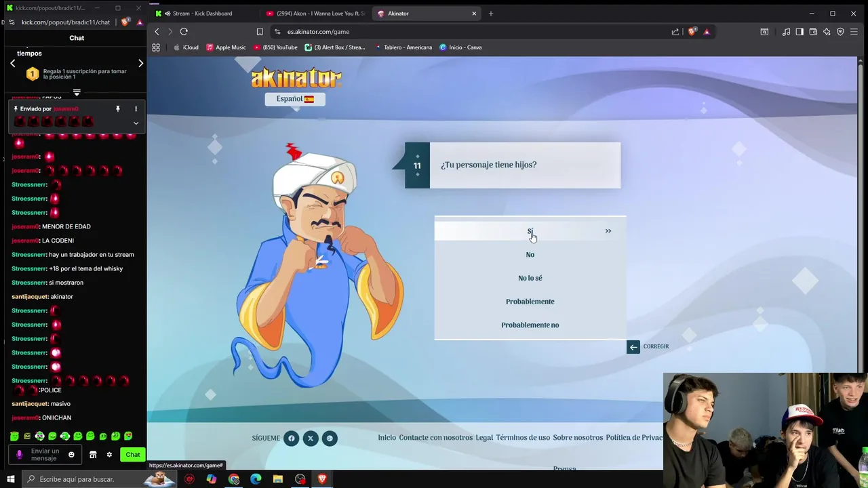Screen dimensions: 868x488
Task: Toggle the browser sidebar panel icon
Action: (x=800, y=32)
